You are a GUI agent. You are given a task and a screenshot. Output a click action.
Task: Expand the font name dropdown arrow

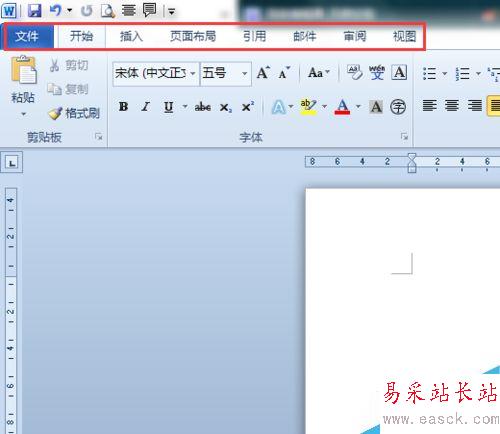tap(193, 73)
